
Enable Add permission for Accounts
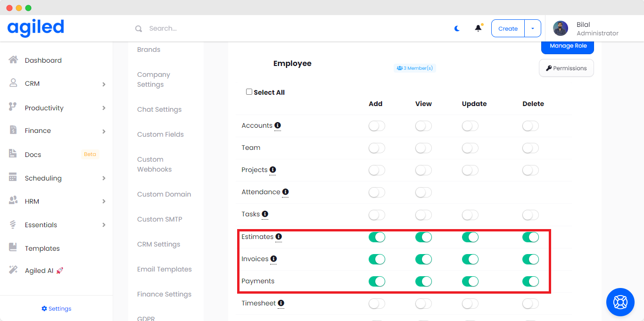(x=377, y=126)
